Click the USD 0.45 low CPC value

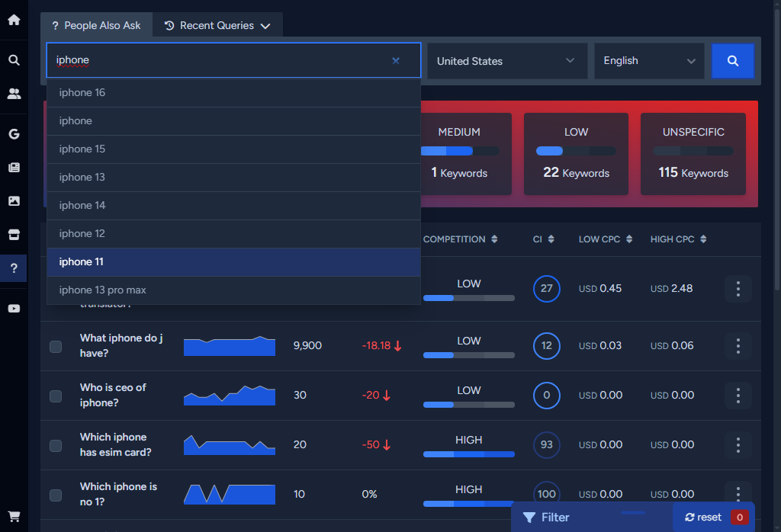[599, 289]
